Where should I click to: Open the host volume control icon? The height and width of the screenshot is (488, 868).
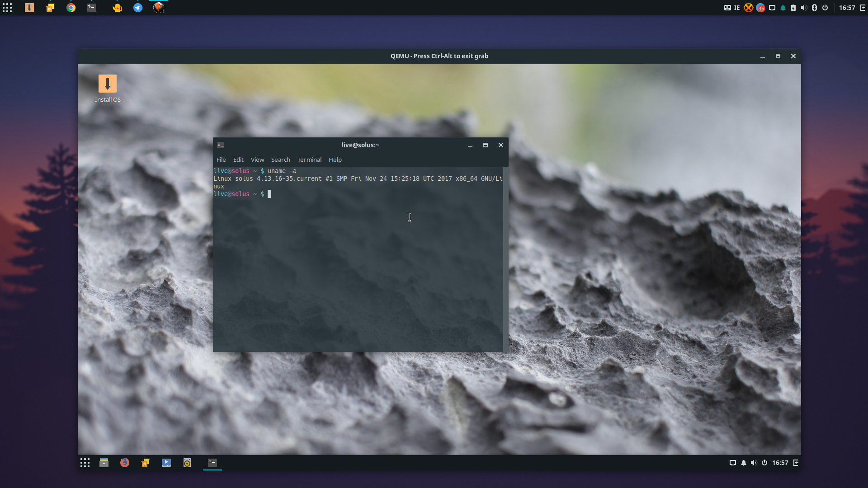(804, 8)
